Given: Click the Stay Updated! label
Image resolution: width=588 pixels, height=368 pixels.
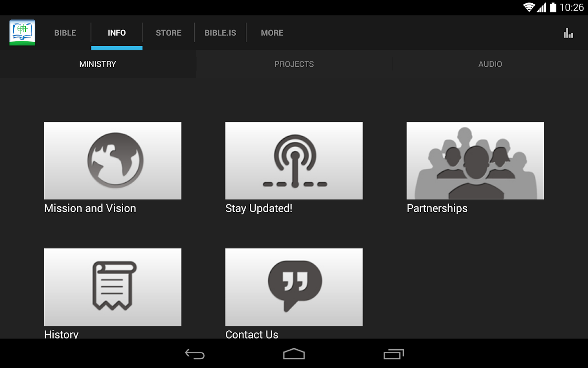Looking at the screenshot, I should (259, 208).
